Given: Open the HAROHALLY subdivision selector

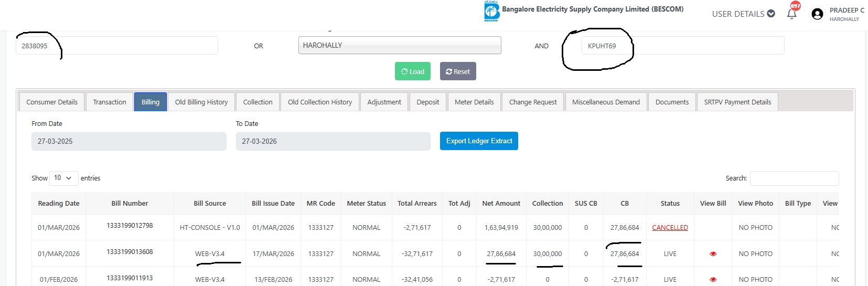Looking at the screenshot, I should click(399, 46).
